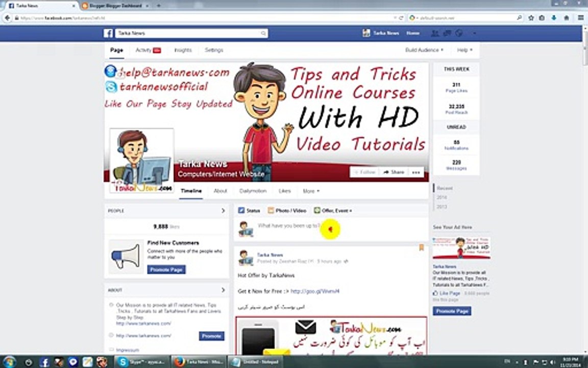Image resolution: width=588 pixels, height=368 pixels.
Task: Jump to 2014 in timeline navigator
Action: 442,197
